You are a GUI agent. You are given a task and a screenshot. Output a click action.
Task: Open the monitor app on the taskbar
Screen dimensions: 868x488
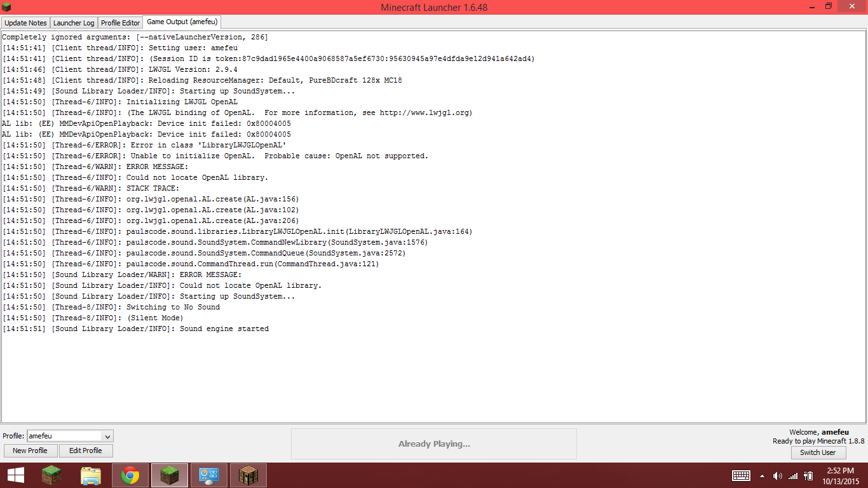(209, 475)
